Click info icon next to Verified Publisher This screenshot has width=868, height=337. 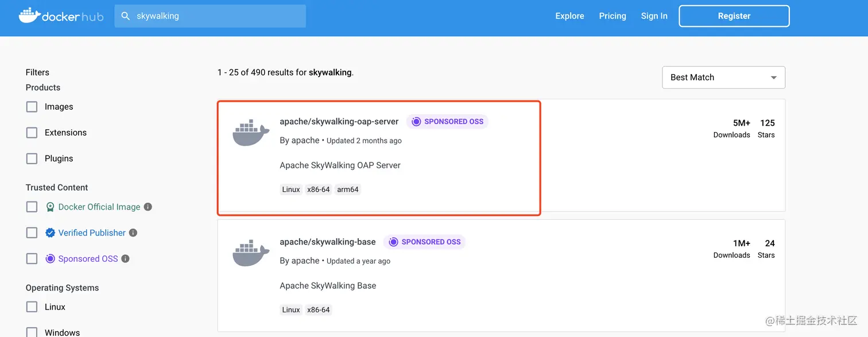tap(133, 233)
